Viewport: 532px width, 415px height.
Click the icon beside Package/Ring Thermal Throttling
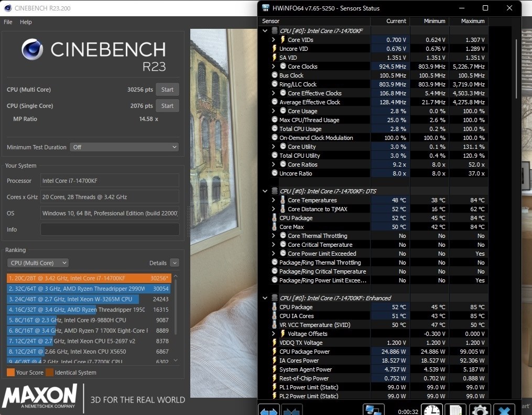pos(275,262)
